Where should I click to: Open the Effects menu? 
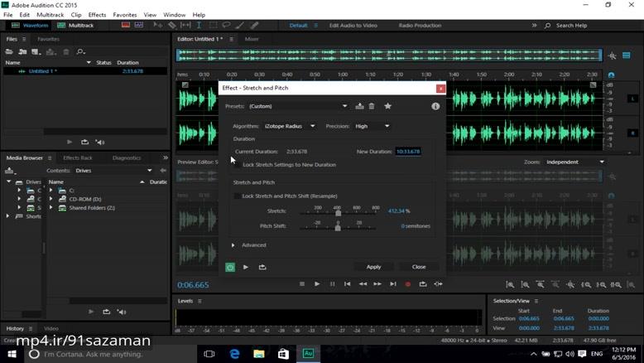pyautogui.click(x=97, y=15)
